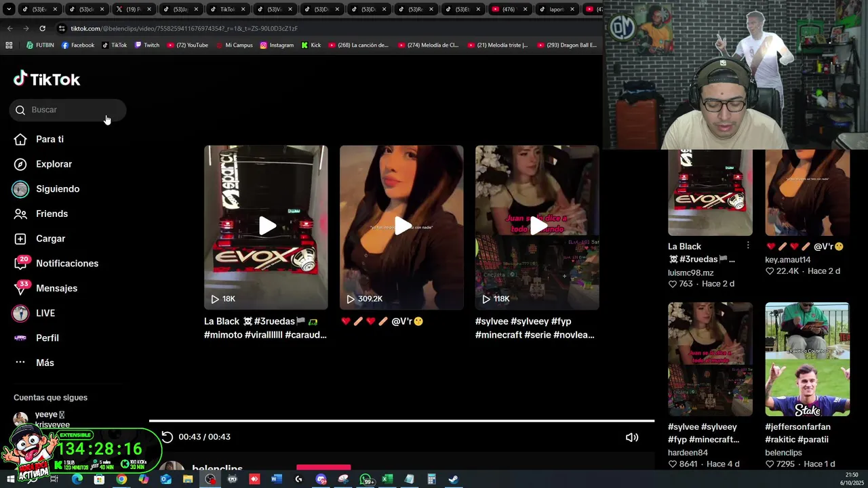Play the #sylvee minecraft 118K video
The width and height of the screenshot is (868, 488).
537,227
